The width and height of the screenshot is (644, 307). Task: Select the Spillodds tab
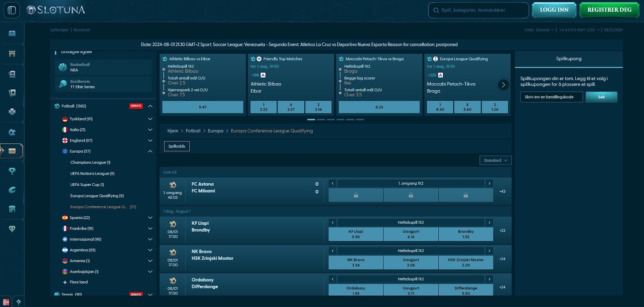pos(176,146)
